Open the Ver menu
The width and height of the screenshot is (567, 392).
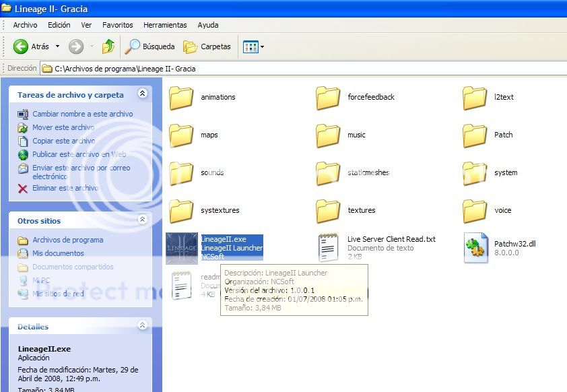86,25
